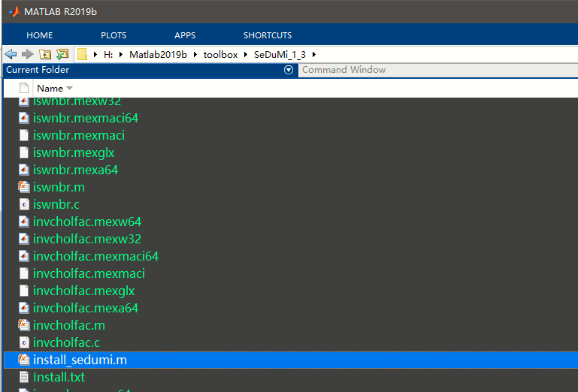Select the file iswnbr.mexmaci
578x392 pixels.
[79, 135]
